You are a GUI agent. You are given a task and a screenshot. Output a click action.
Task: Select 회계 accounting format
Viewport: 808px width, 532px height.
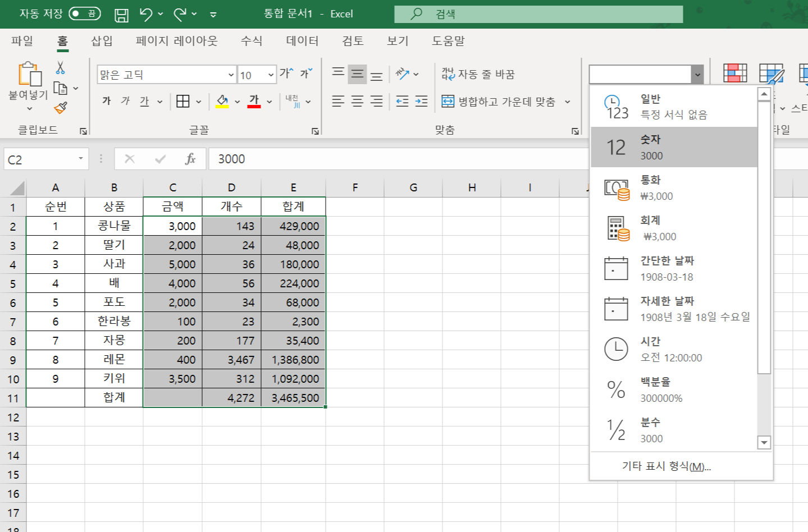pos(674,228)
